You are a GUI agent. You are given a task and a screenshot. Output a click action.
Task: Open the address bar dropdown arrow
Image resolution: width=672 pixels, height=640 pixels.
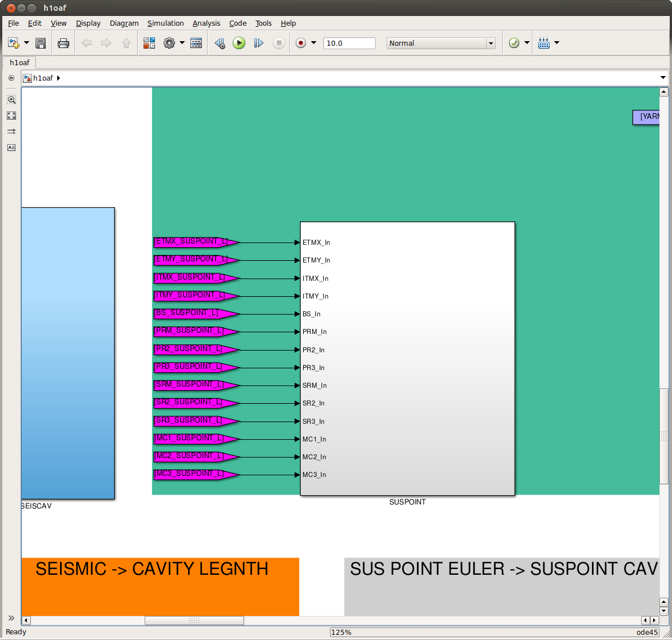[663, 78]
